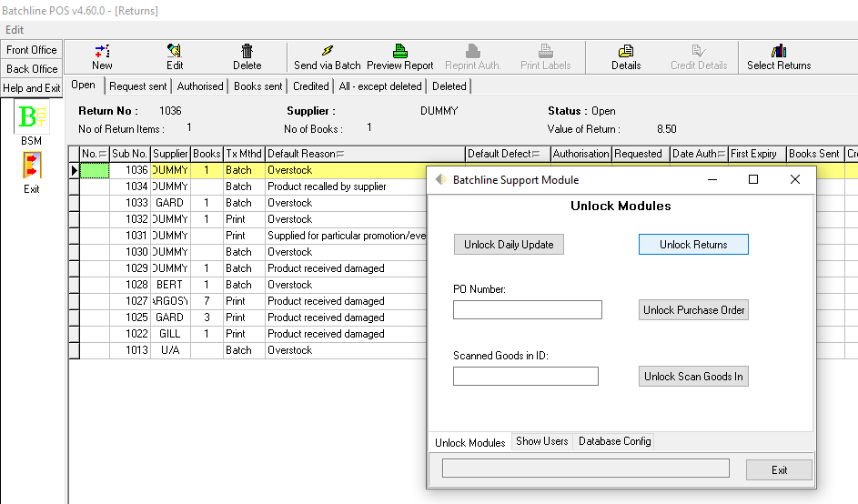Switch to the Request sent tab
The width and height of the screenshot is (858, 504).
pyautogui.click(x=138, y=86)
